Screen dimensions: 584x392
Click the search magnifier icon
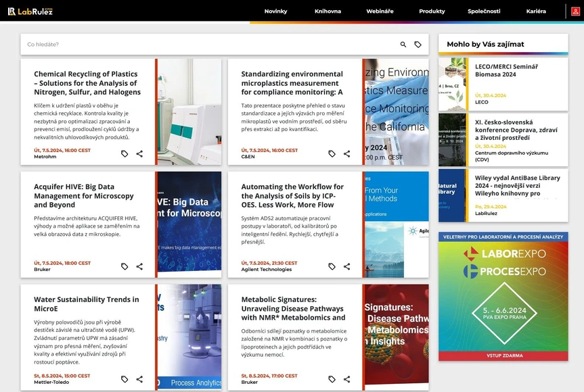click(x=403, y=45)
